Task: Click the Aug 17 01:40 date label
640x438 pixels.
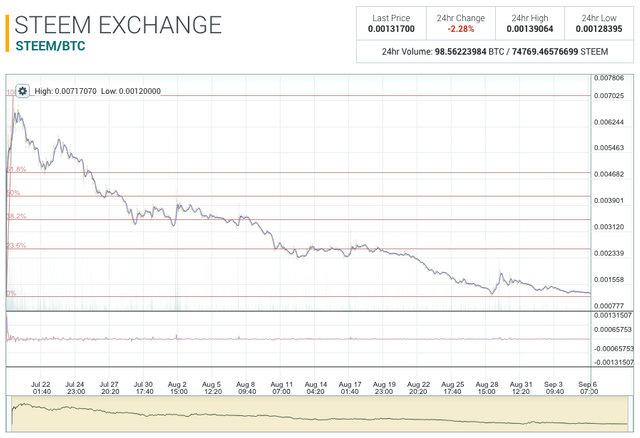Action: [x=350, y=388]
